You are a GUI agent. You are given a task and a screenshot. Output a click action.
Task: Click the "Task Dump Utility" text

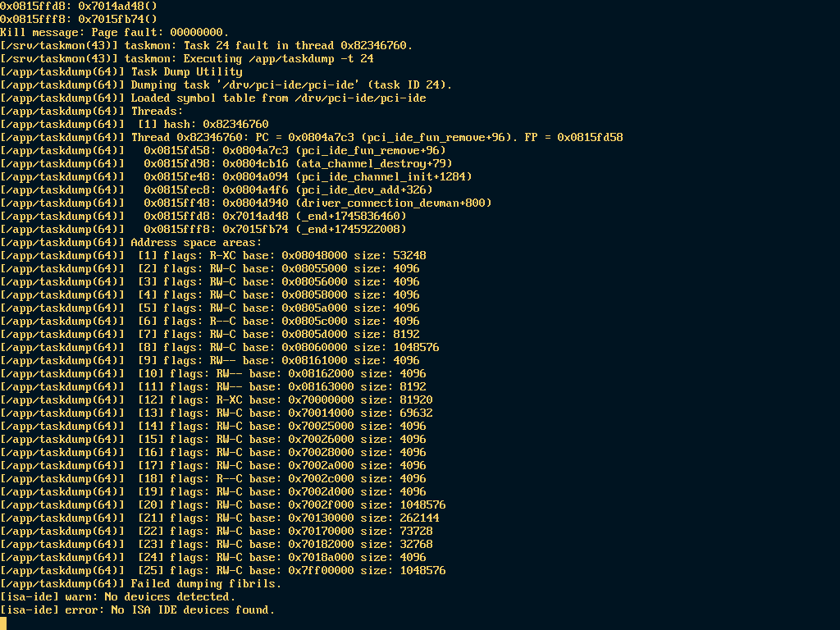[x=186, y=71]
